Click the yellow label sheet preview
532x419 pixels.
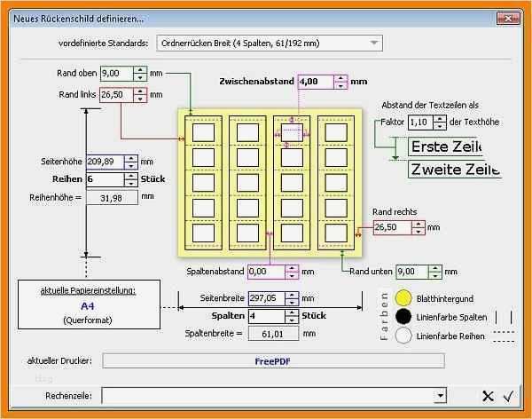pyautogui.click(x=270, y=183)
